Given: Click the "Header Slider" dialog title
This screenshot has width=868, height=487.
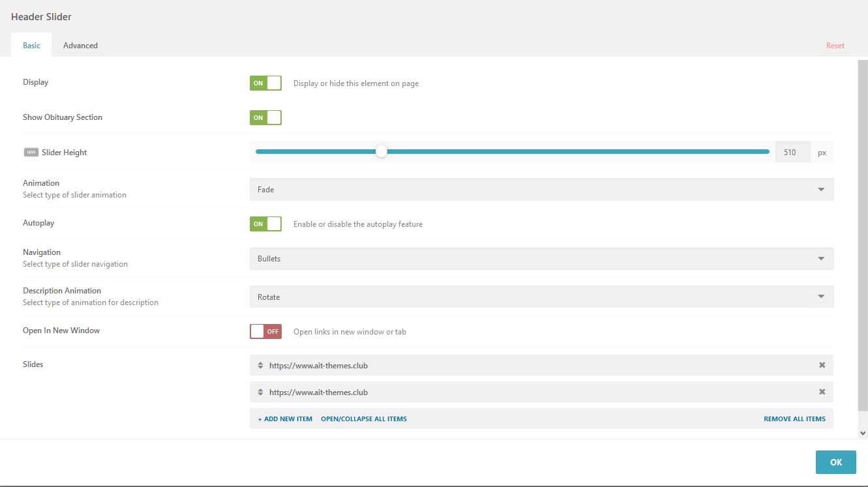Looking at the screenshot, I should point(41,16).
